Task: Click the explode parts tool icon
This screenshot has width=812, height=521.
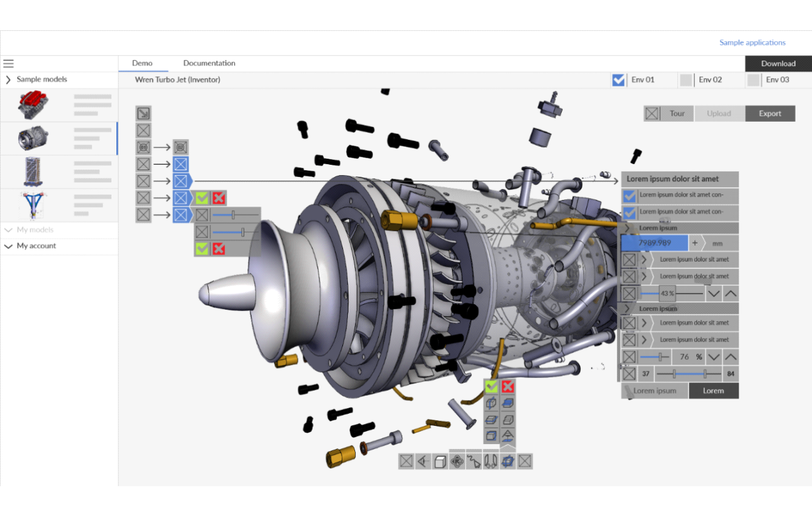Action: pyautogui.click(x=491, y=462)
